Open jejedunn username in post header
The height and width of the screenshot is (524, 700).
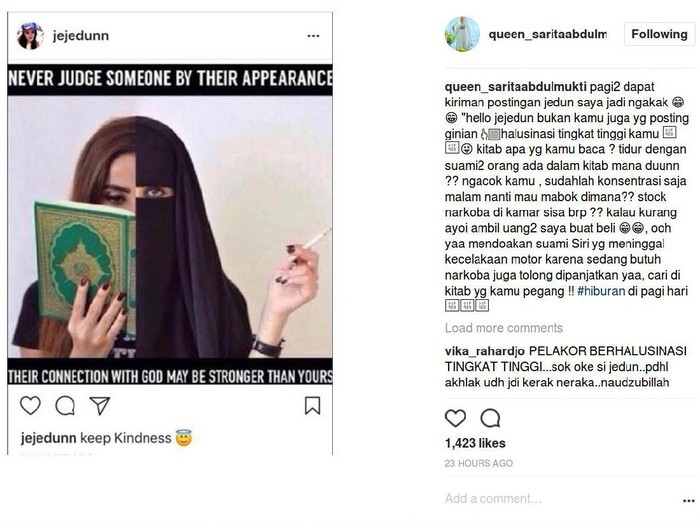tap(81, 36)
